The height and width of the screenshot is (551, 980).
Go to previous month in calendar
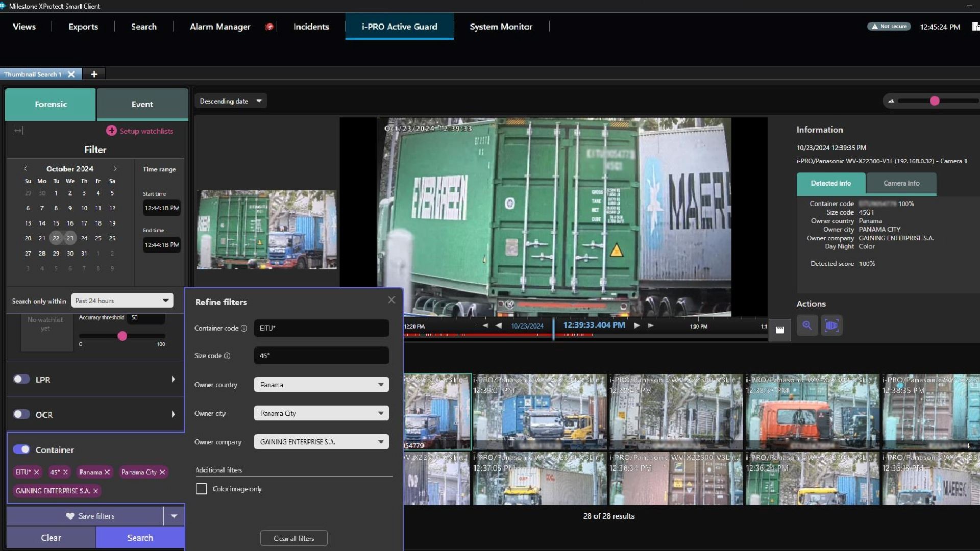[x=25, y=168]
